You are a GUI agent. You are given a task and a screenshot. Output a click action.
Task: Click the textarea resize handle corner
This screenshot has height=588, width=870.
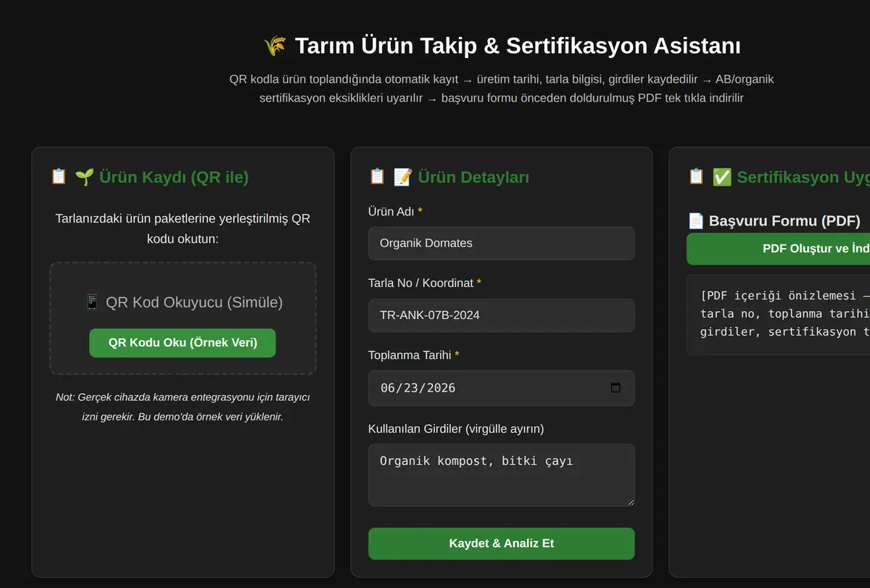pyautogui.click(x=630, y=502)
